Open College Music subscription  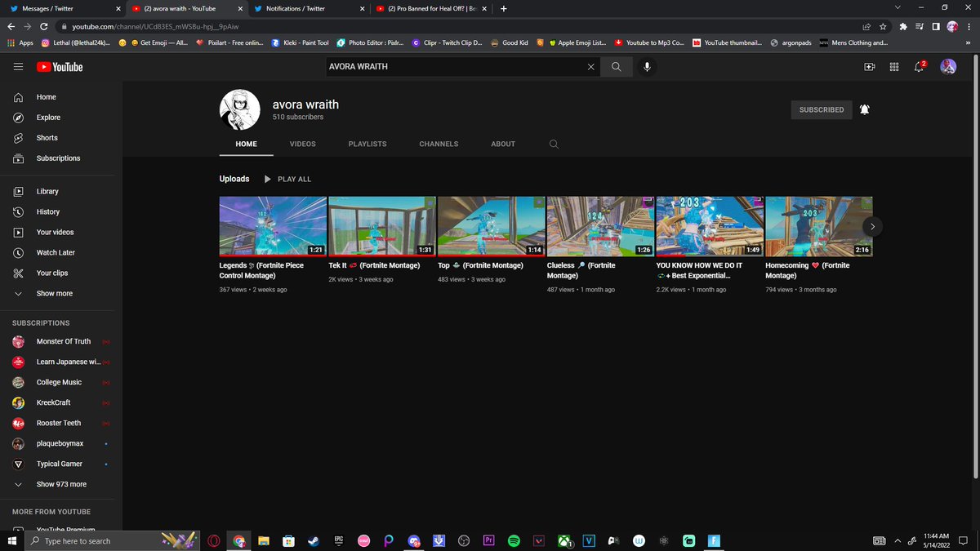coord(61,382)
